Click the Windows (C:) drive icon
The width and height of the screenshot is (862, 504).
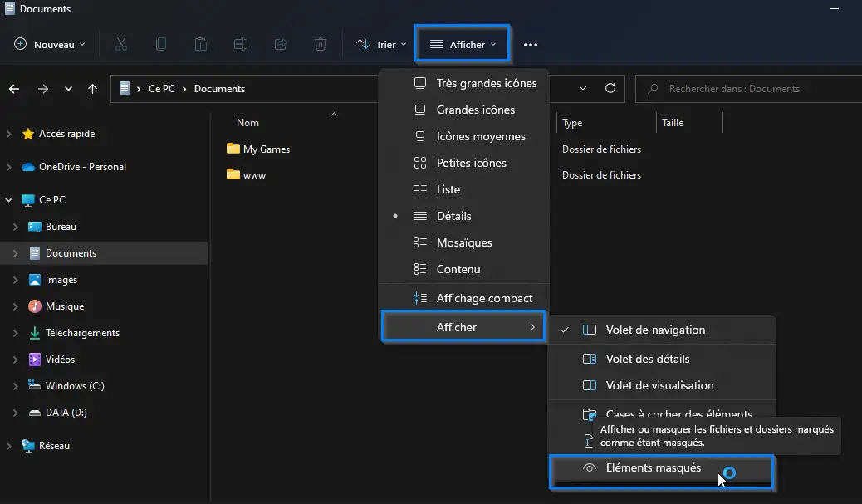[x=35, y=386]
